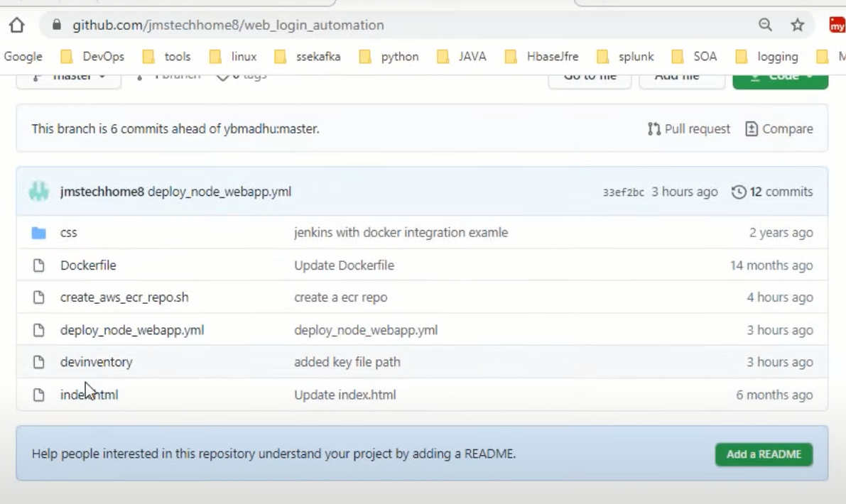Click 'create a ecr repo' commit message
846x504 pixels.
(340, 297)
